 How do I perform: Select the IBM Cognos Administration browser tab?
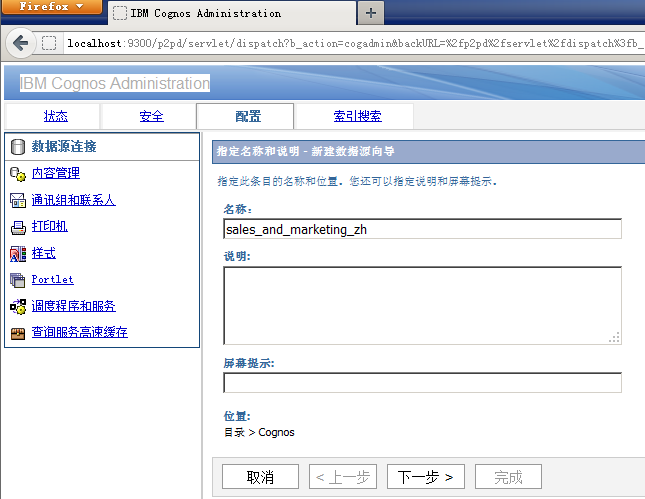(232, 13)
